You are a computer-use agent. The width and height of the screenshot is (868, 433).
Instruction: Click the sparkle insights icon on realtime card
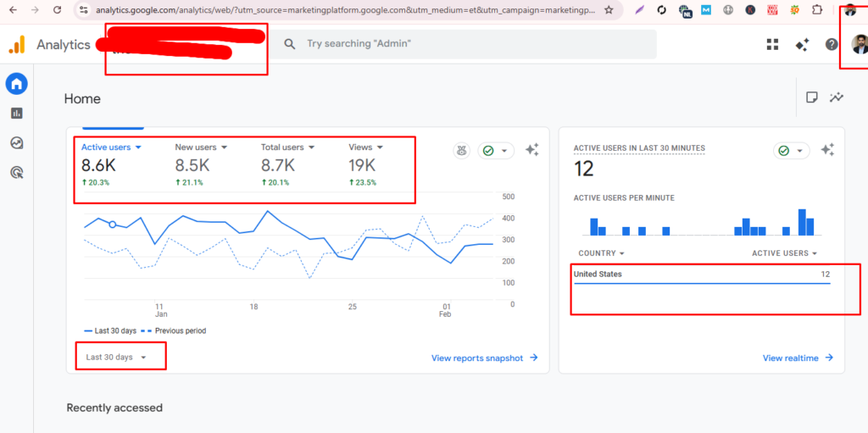point(827,149)
